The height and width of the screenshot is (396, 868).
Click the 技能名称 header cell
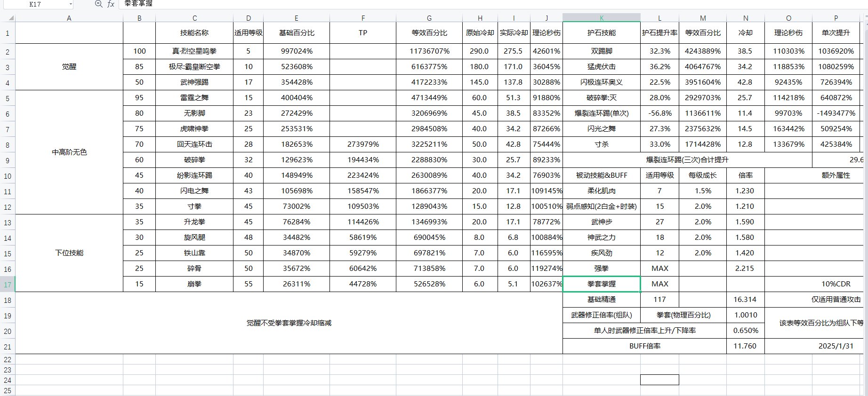pos(194,33)
